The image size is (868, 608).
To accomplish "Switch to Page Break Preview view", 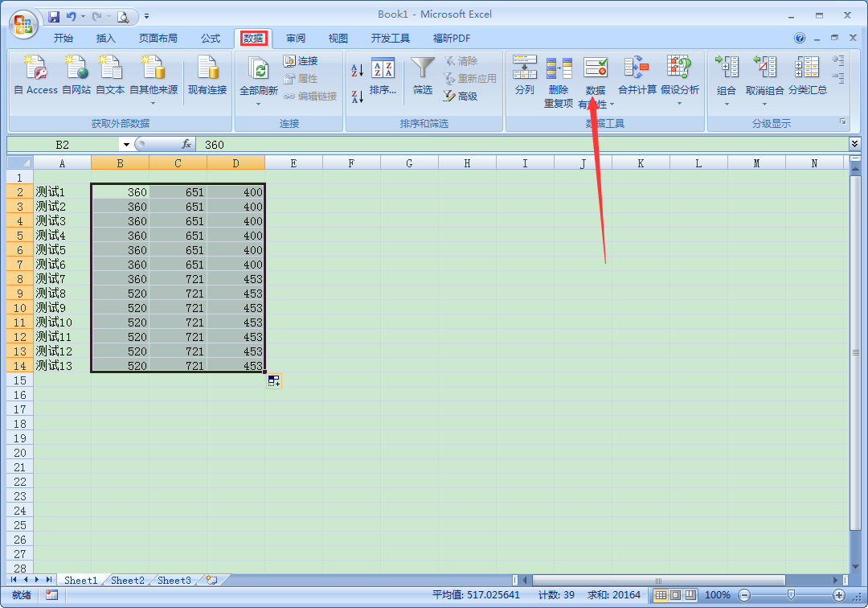I will coord(690,595).
